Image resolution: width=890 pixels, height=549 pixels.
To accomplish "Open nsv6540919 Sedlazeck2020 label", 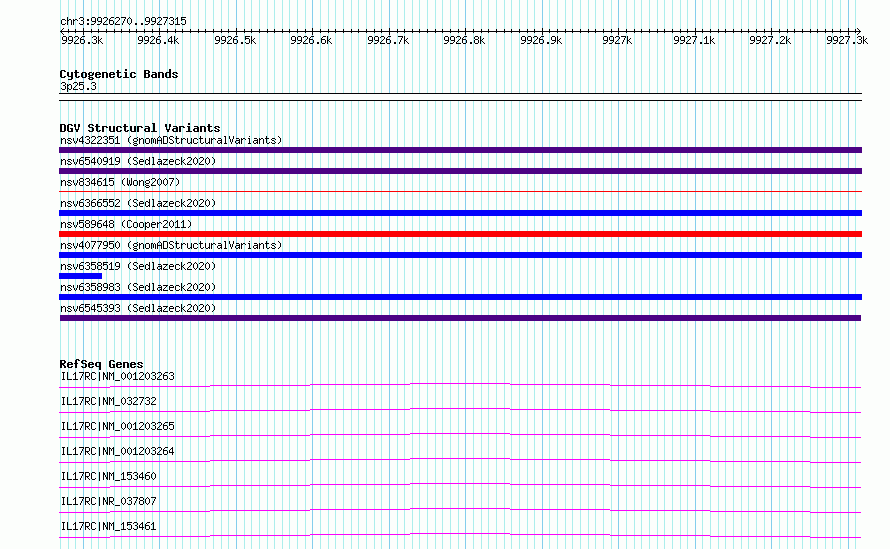I will tap(138, 161).
